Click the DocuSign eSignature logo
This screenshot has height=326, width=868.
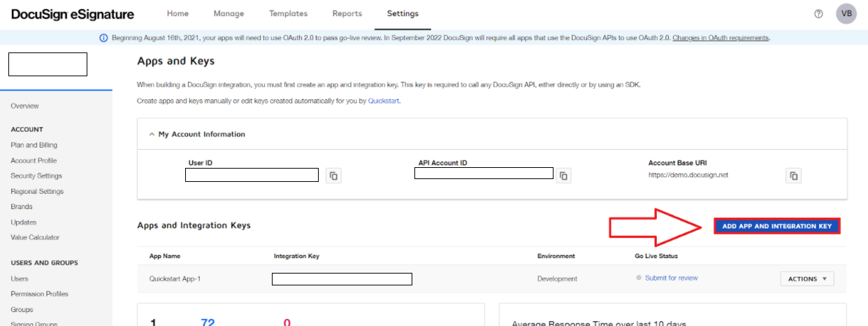tap(73, 14)
